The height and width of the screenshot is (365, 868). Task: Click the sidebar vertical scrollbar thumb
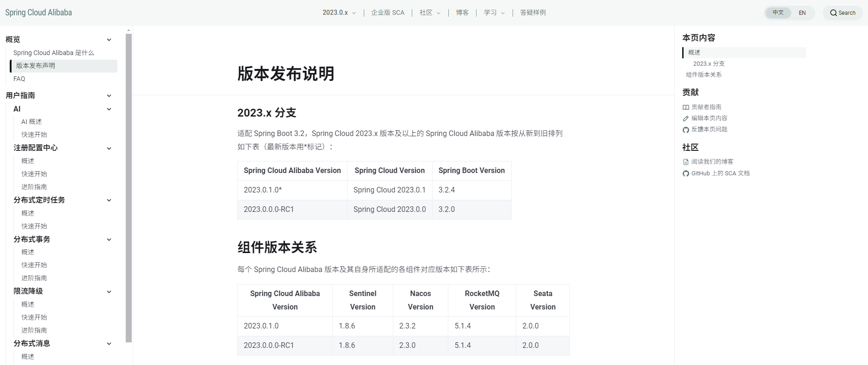129,188
